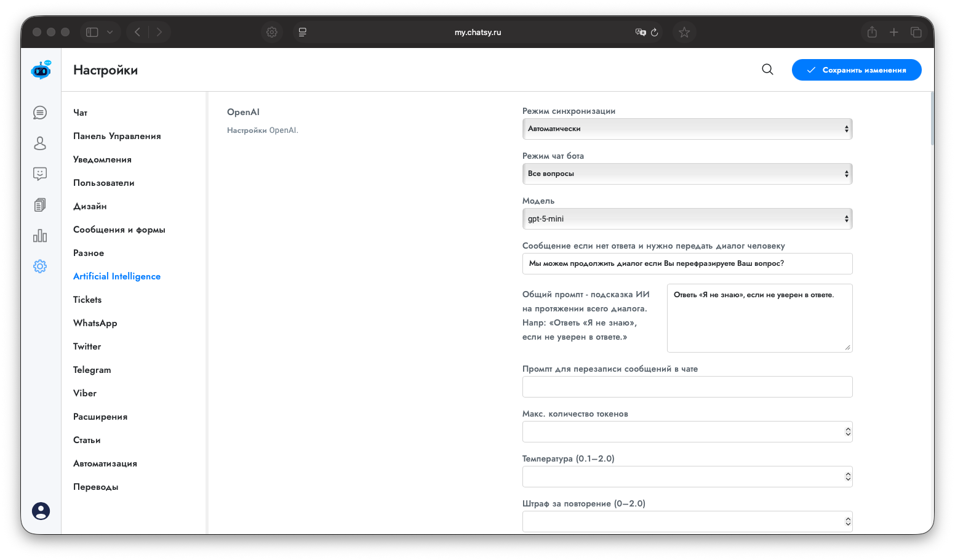
Task: Click the chatbot smiley message icon
Action: 40,174
